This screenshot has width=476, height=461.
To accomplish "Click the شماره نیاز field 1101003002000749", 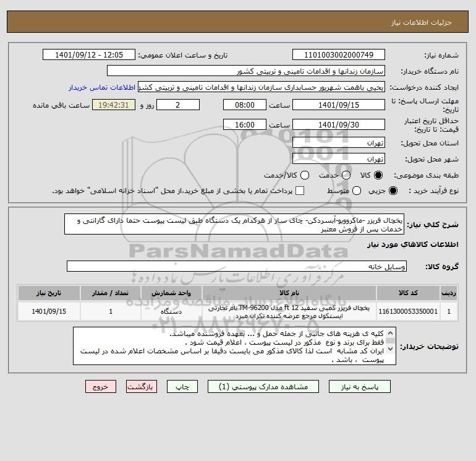I will point(339,54).
